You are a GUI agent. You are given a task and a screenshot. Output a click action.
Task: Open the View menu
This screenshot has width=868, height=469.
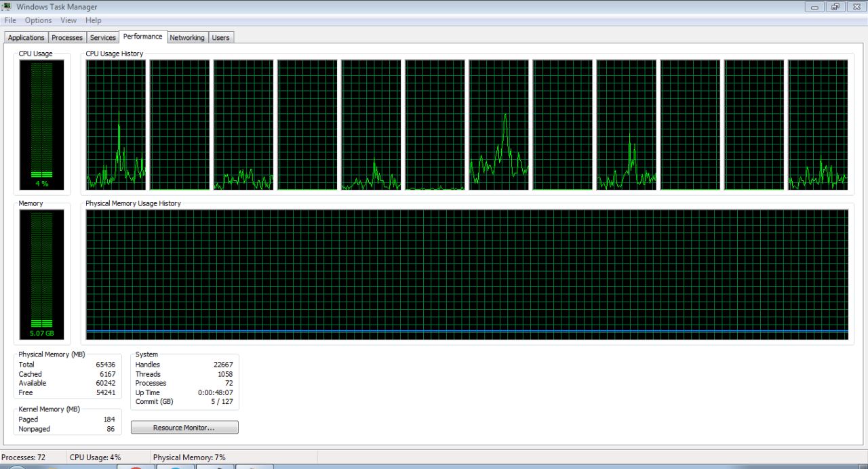click(x=68, y=20)
